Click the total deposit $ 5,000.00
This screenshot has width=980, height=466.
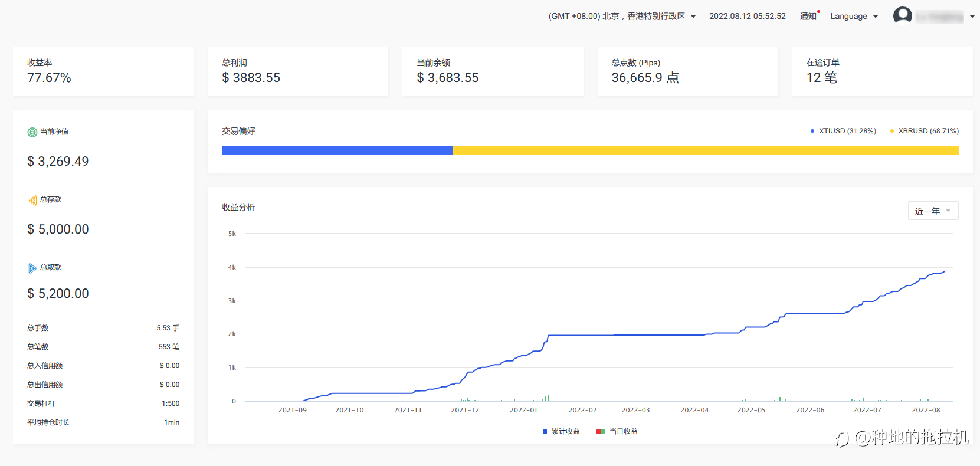coord(58,229)
